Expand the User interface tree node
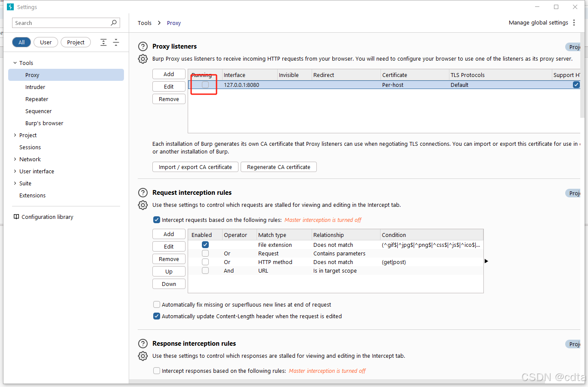The image size is (588, 387). click(15, 171)
